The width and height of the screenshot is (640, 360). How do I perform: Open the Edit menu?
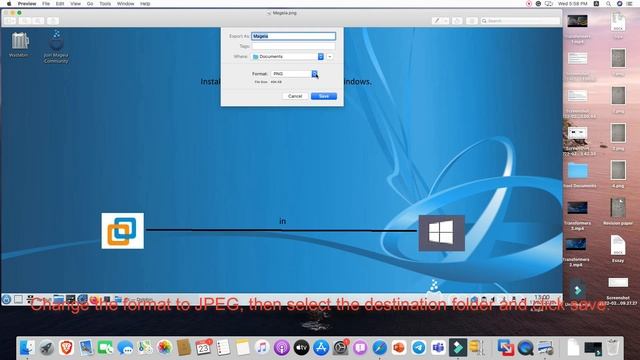[x=60, y=3]
